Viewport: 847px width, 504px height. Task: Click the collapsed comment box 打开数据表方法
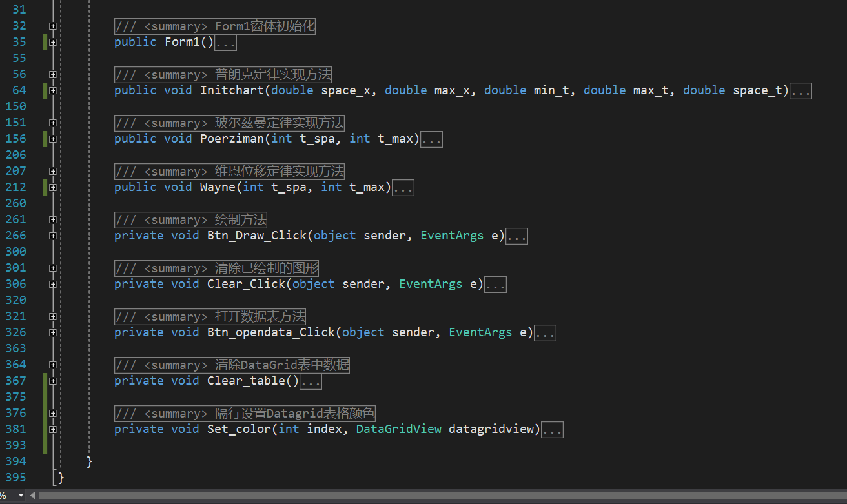[210, 317]
